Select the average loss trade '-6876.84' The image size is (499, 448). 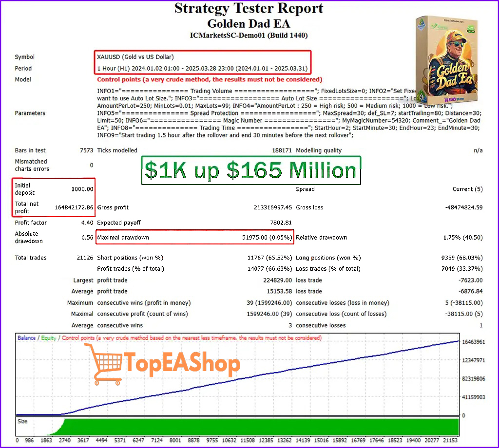(471, 291)
